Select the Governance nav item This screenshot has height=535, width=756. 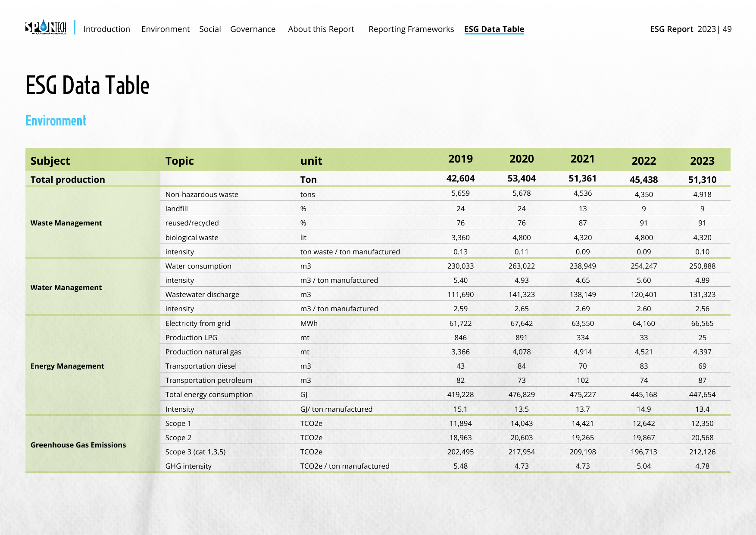click(253, 29)
